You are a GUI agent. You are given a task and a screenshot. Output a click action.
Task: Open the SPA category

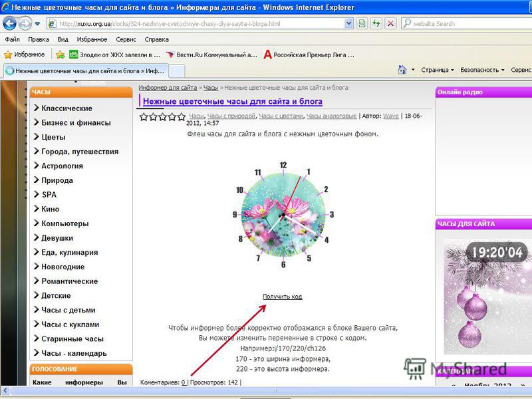[49, 195]
